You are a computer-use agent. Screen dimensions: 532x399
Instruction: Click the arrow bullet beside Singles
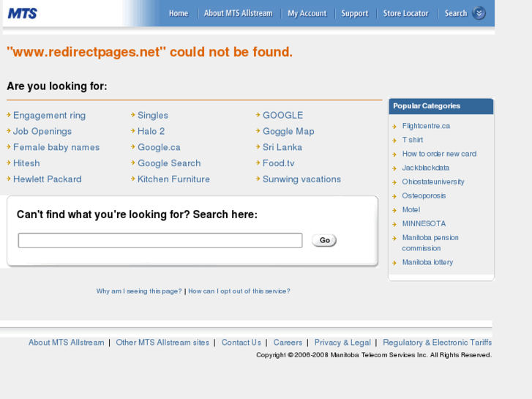click(x=133, y=115)
